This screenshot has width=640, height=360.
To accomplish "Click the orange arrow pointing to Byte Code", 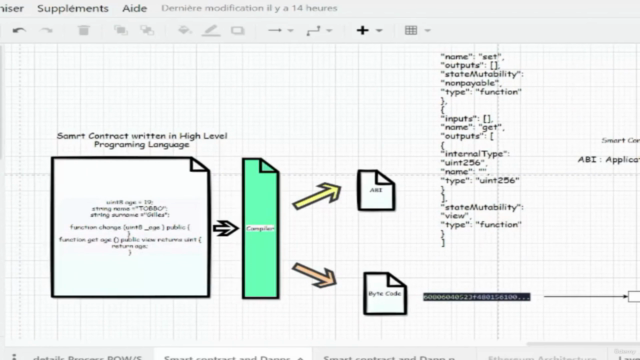I will pyautogui.click(x=314, y=275).
